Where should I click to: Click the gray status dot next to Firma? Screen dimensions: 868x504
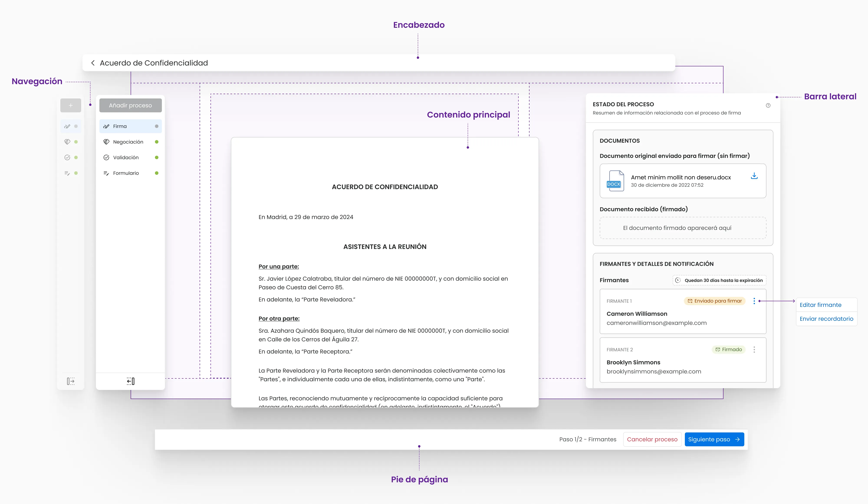coord(157,126)
